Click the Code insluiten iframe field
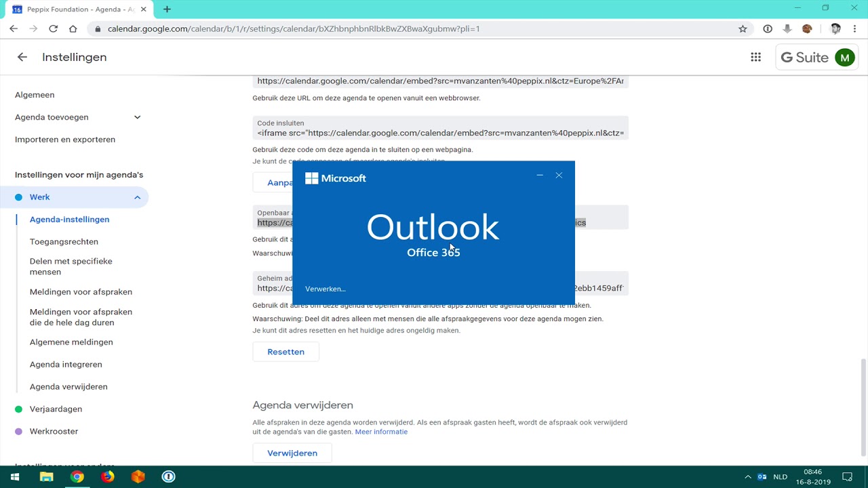 pyautogui.click(x=440, y=128)
